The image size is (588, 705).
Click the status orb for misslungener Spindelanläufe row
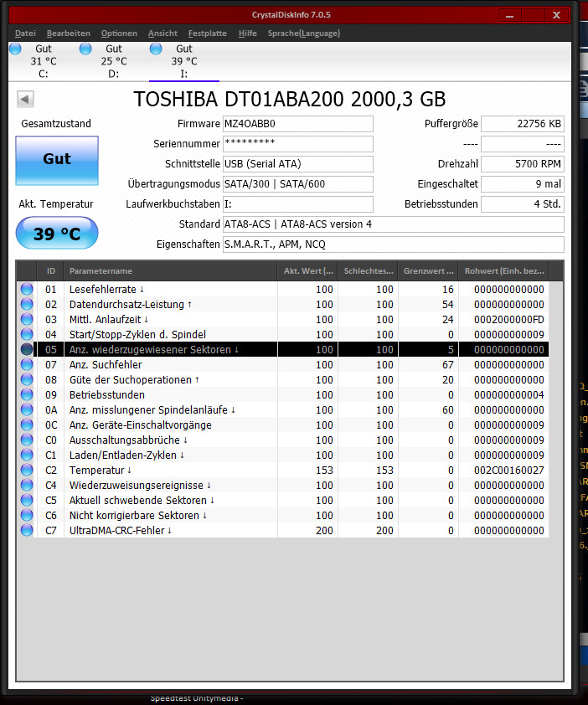pyautogui.click(x=27, y=409)
